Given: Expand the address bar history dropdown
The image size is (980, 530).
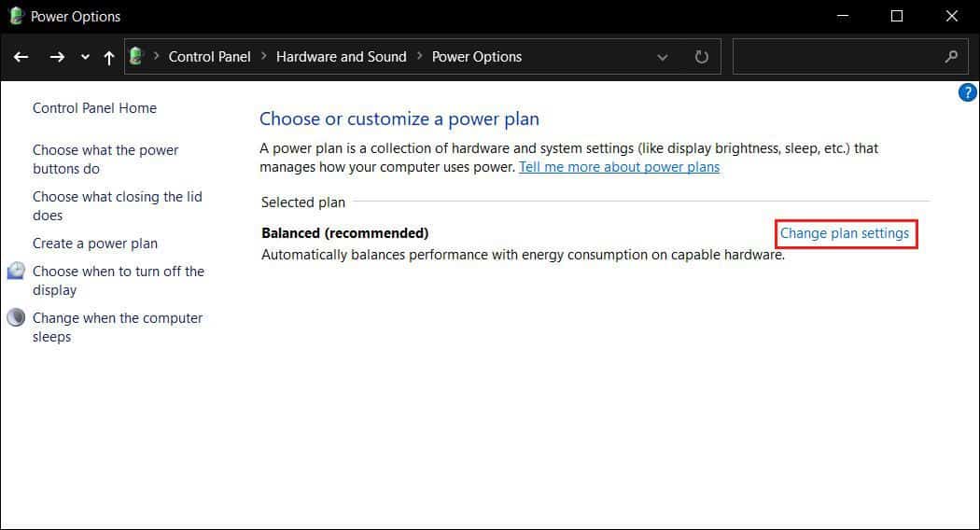Looking at the screenshot, I should [x=663, y=57].
